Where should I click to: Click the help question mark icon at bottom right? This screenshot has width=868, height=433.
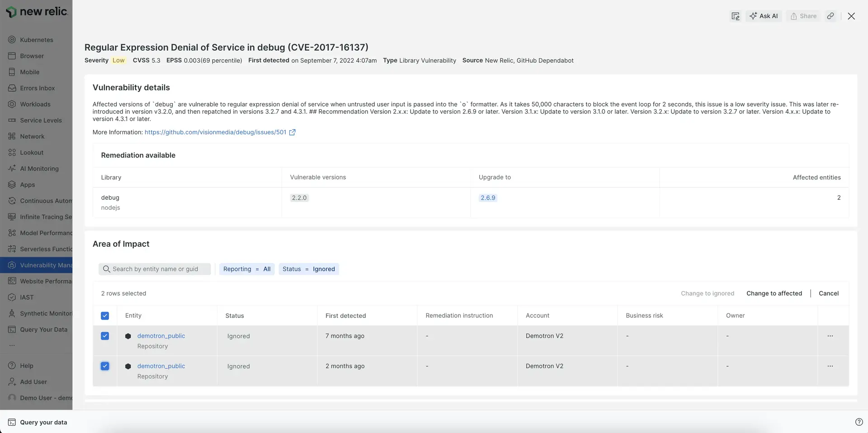[x=859, y=422]
